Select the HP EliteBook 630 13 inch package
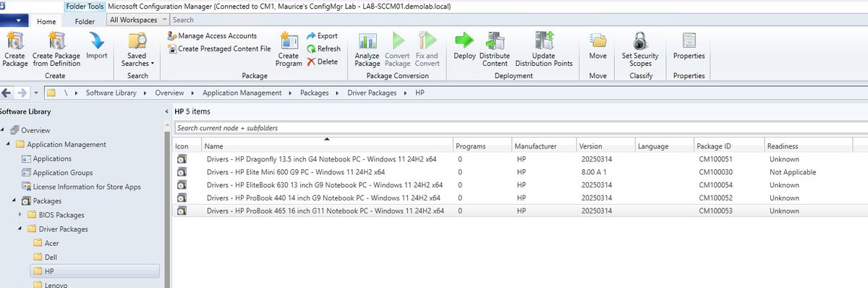The height and width of the screenshot is (288, 868). click(521, 185)
